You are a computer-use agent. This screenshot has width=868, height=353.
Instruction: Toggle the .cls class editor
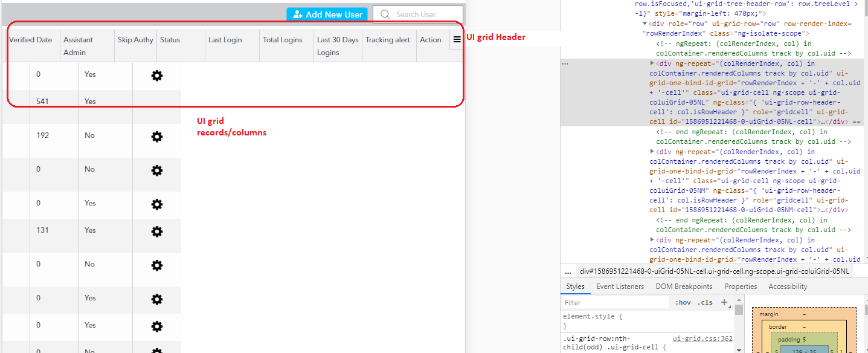pyautogui.click(x=705, y=303)
